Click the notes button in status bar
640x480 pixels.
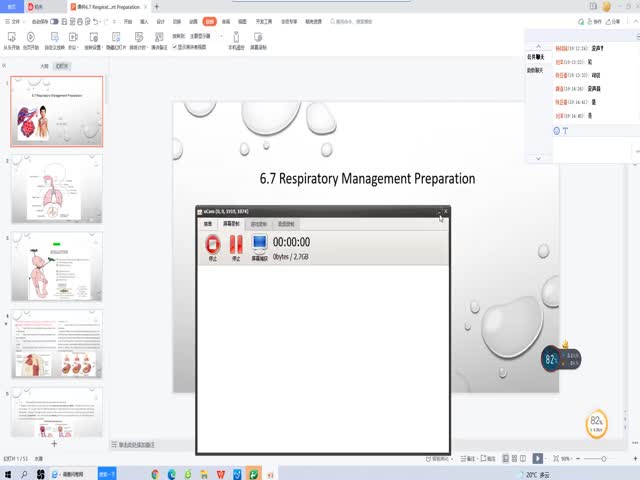(x=468, y=459)
